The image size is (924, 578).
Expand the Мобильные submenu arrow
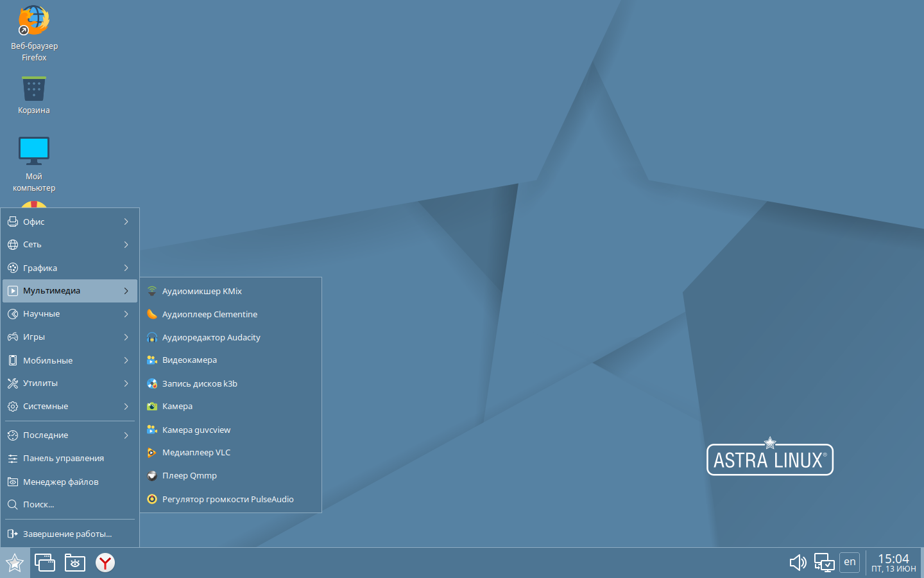click(126, 360)
